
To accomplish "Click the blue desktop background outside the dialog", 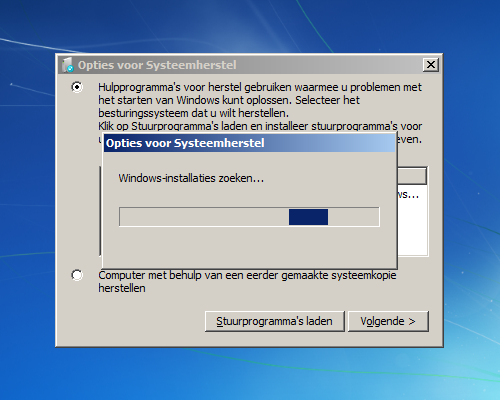I will click(x=250, y=373).
